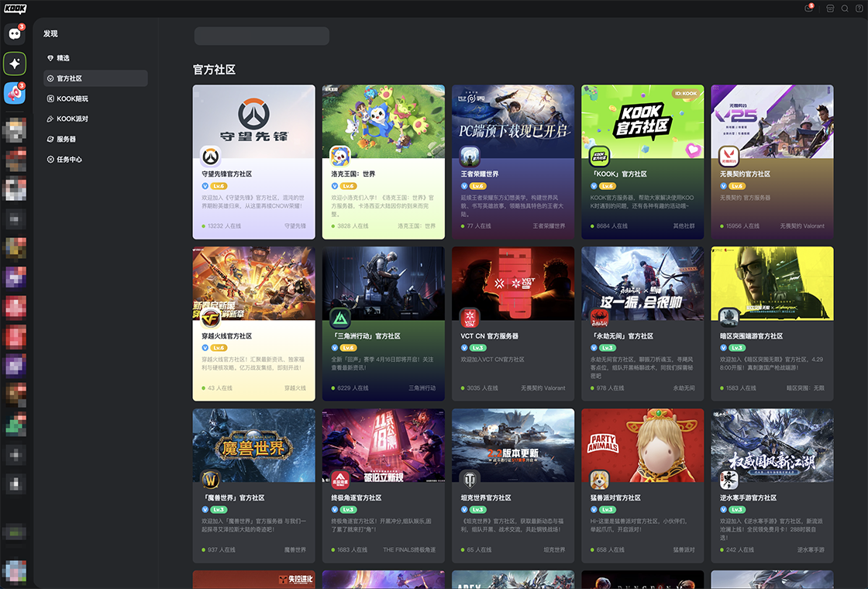This screenshot has width=868, height=589.
Task: Click the CF avatar on 穿越火线 card
Action: (210, 319)
